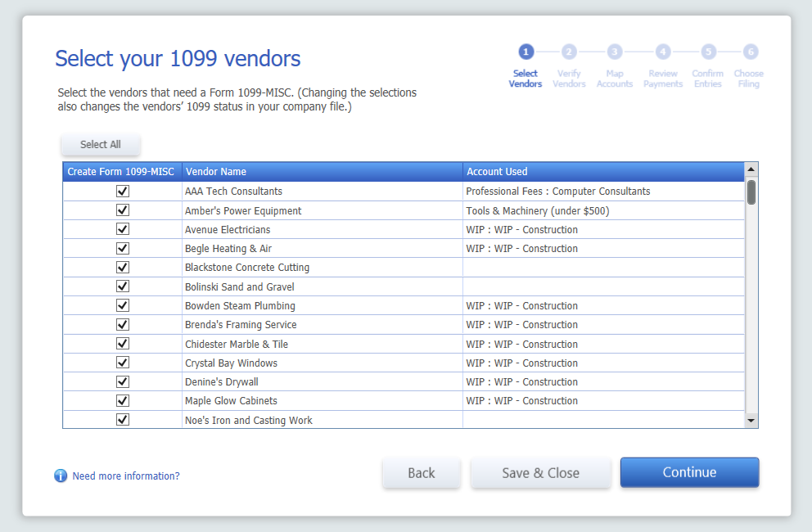
Task: Uncheck Denine's Drywall checkbox
Action: (123, 381)
